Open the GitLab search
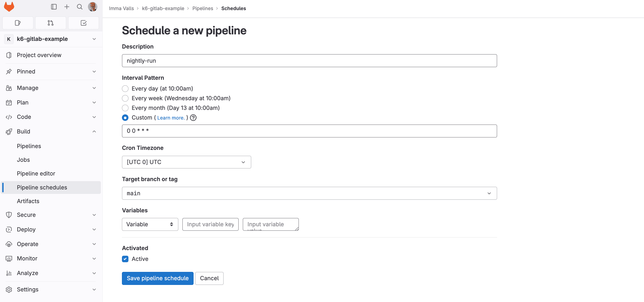Viewport: 644px width, 302px height. (79, 7)
